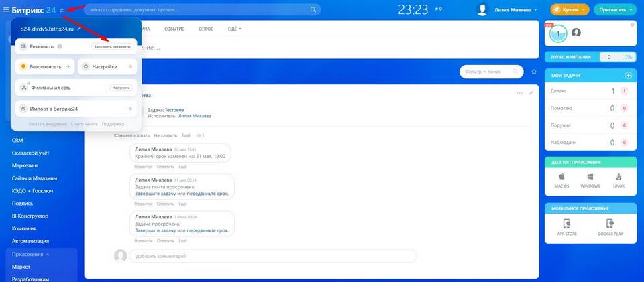Open Маркетинг in the sidebar
The height and width of the screenshot is (282, 644).
25,165
